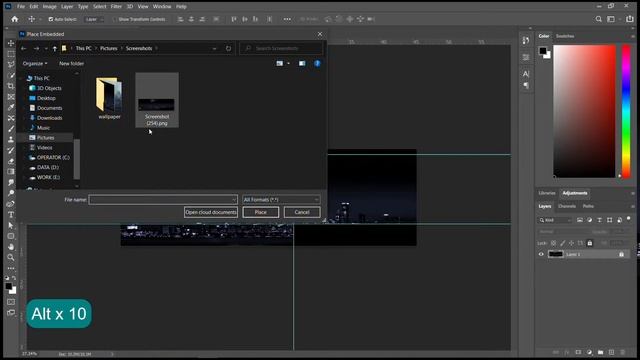Screen dimensions: 640x360
Task: Click the hue slider strip in Color panel
Action: pos(626,111)
